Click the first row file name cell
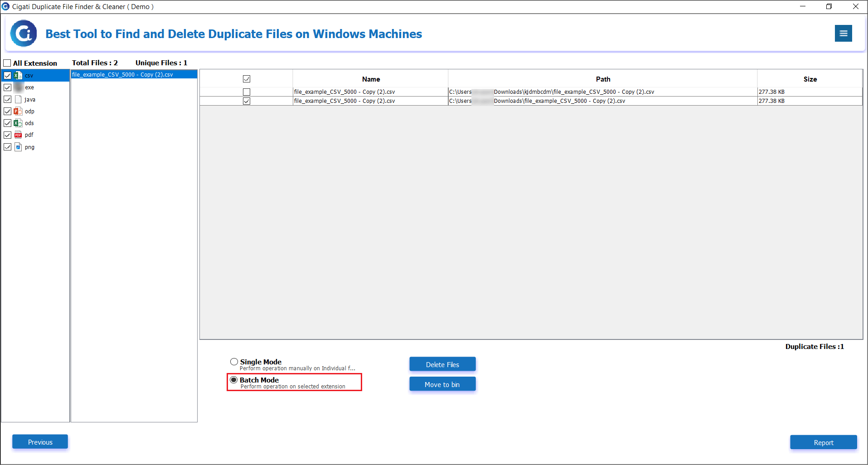Screen dimensions: 868x465 [370, 92]
